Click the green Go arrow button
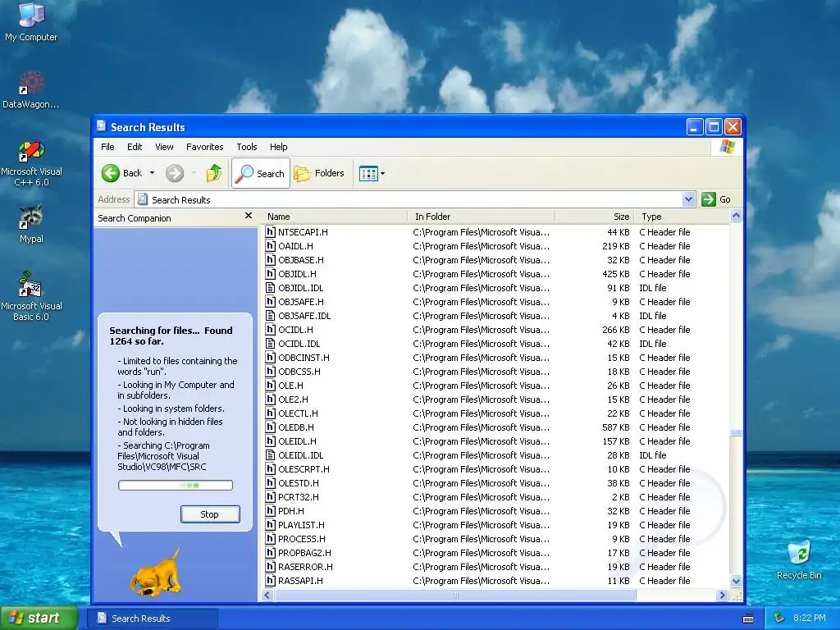The width and height of the screenshot is (840, 630). tap(708, 199)
